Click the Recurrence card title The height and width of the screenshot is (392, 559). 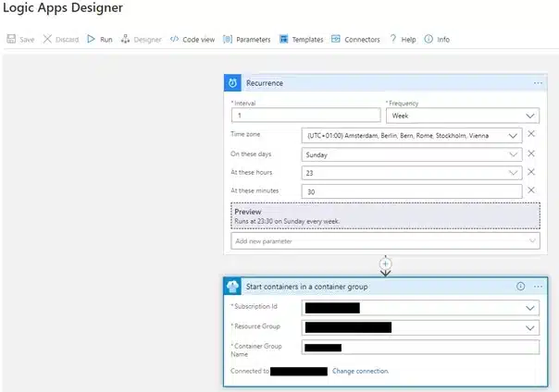(265, 83)
